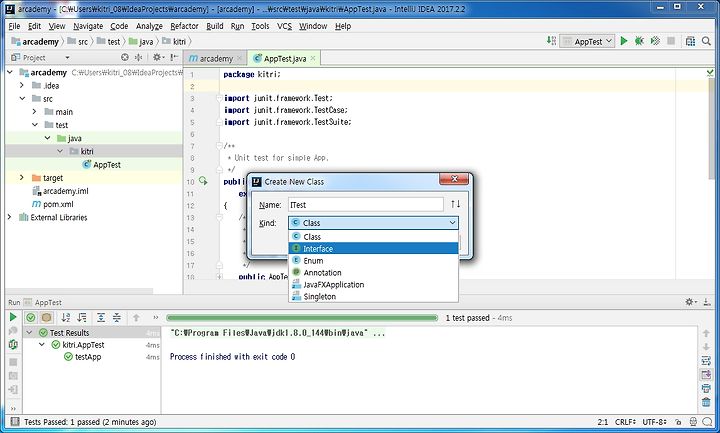This screenshot has height=433, width=720.
Task: Select pom.xml in the project tree
Action: 52,204
